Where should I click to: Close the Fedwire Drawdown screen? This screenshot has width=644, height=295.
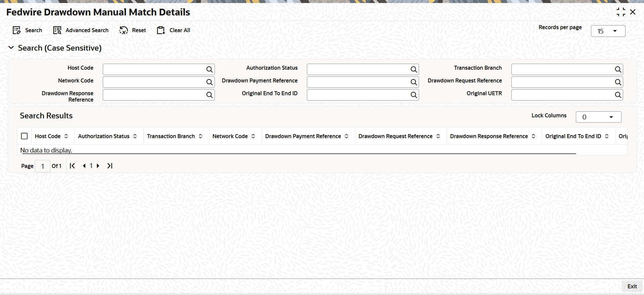(x=633, y=12)
